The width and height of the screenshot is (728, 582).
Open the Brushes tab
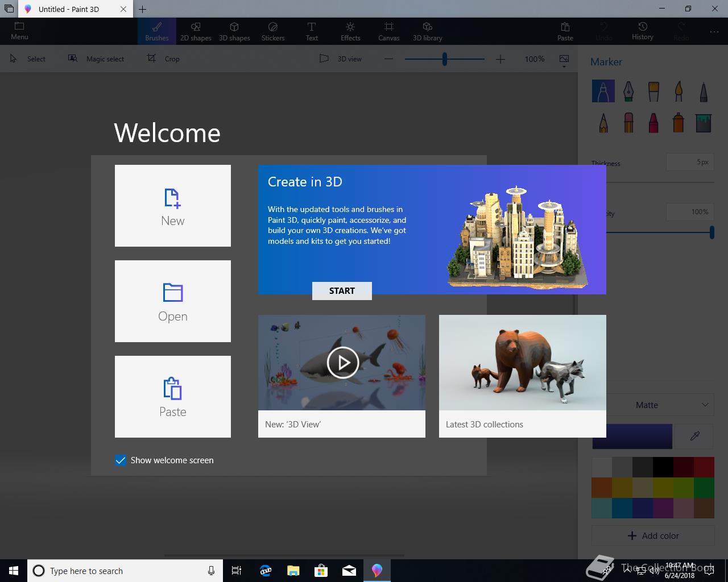[157, 31]
